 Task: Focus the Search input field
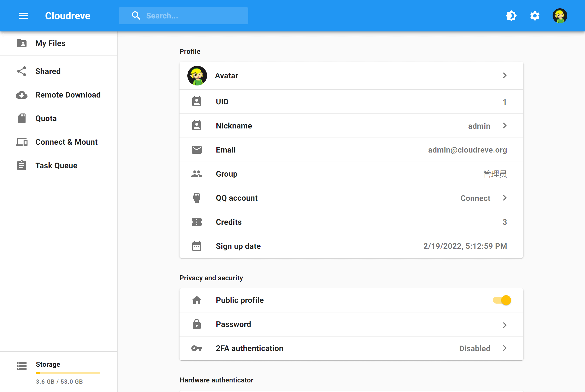pyautogui.click(x=183, y=16)
